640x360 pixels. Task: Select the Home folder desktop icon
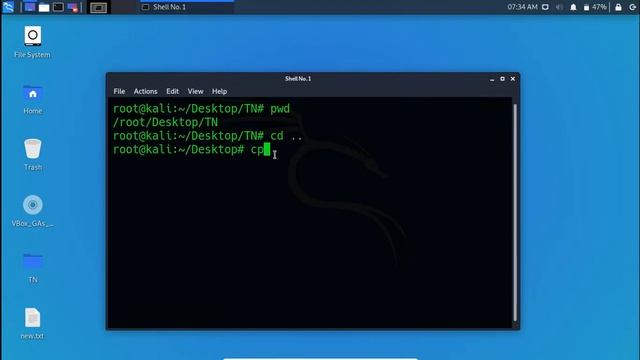(33, 100)
